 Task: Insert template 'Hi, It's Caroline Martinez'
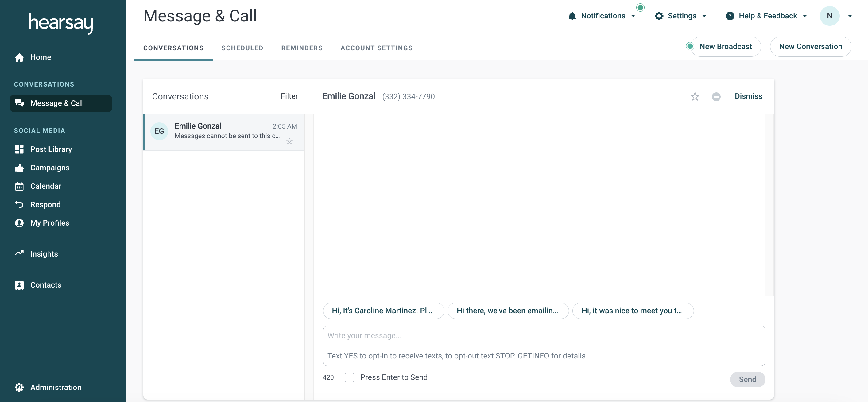383,311
